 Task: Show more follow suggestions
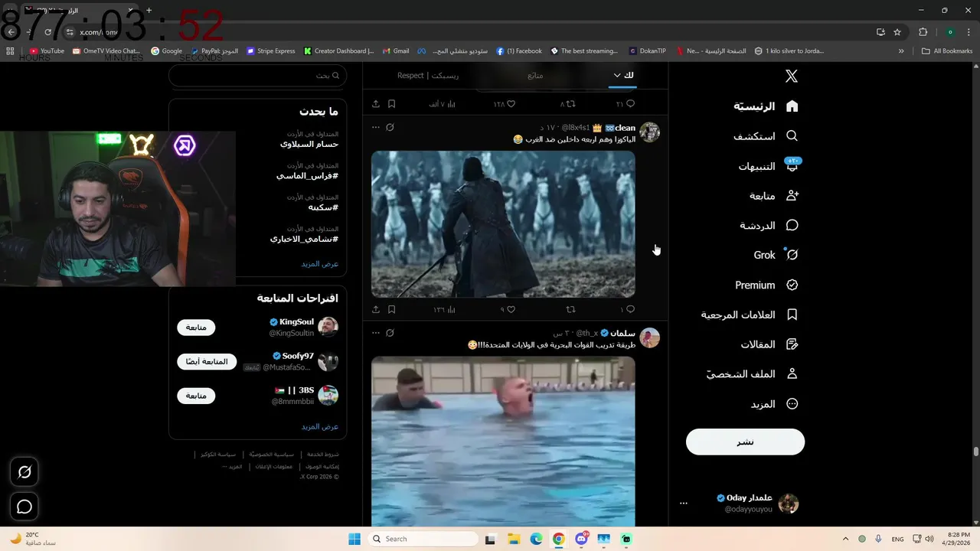(319, 426)
